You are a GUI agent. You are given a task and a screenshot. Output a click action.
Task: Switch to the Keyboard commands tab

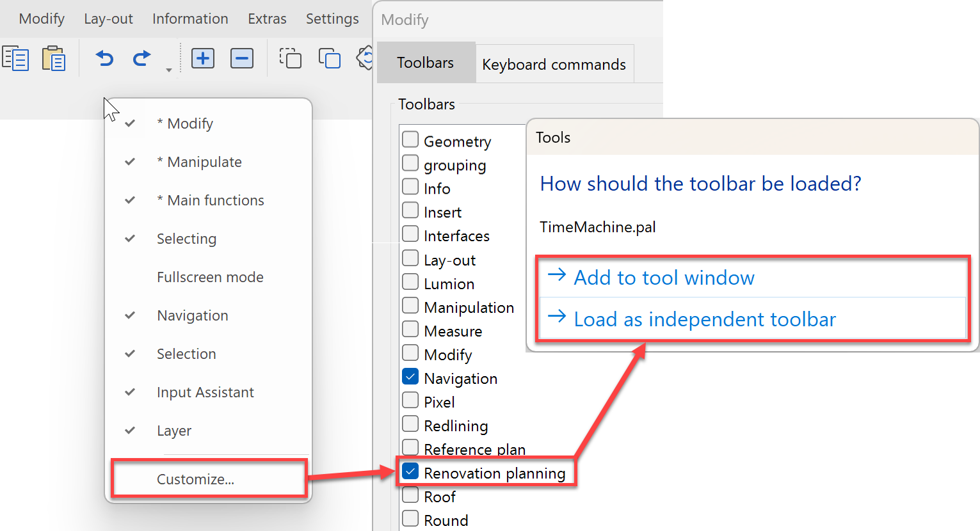(554, 65)
